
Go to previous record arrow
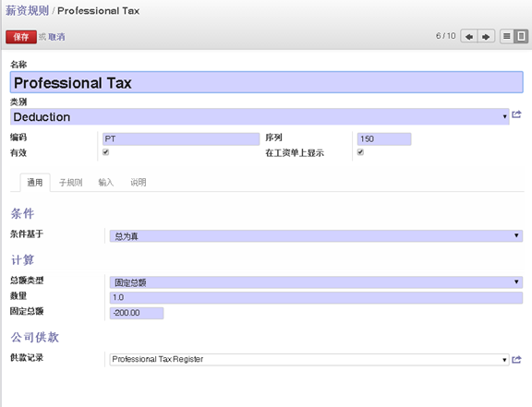click(x=469, y=36)
